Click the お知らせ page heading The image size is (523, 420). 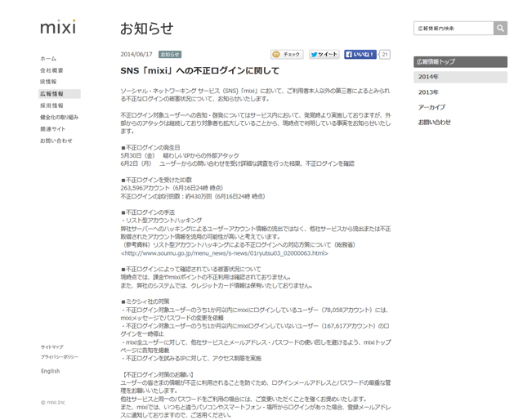[147, 29]
